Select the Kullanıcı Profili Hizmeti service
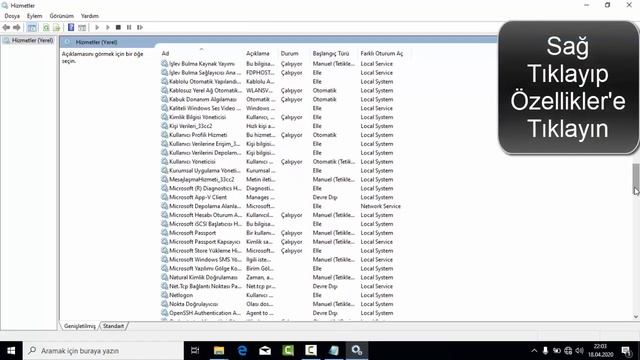Viewport: 640px width, 360px height. (x=282, y=135)
